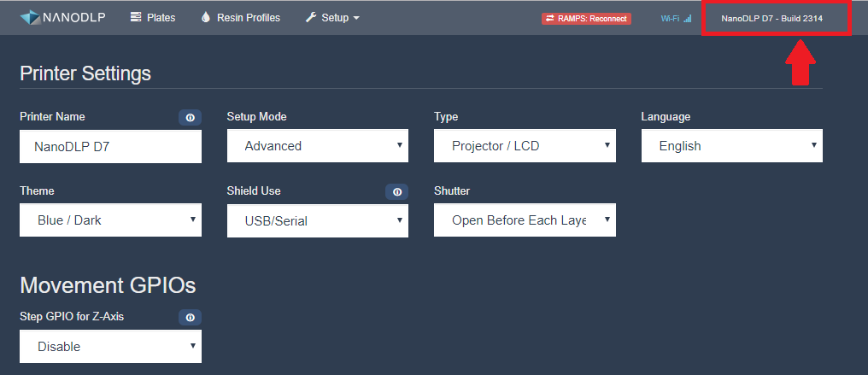Image resolution: width=868 pixels, height=375 pixels.
Task: Click the Movement GPIOs heading
Action: click(x=108, y=286)
